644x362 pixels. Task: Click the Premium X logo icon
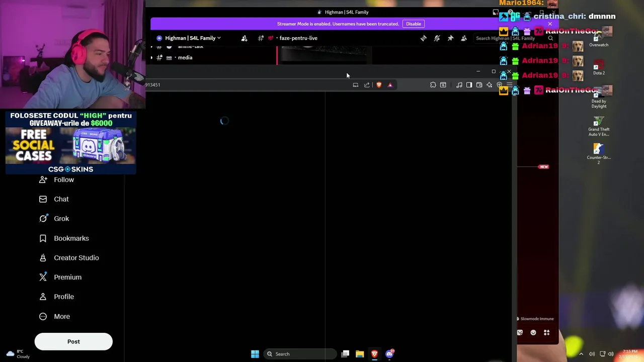(x=43, y=277)
